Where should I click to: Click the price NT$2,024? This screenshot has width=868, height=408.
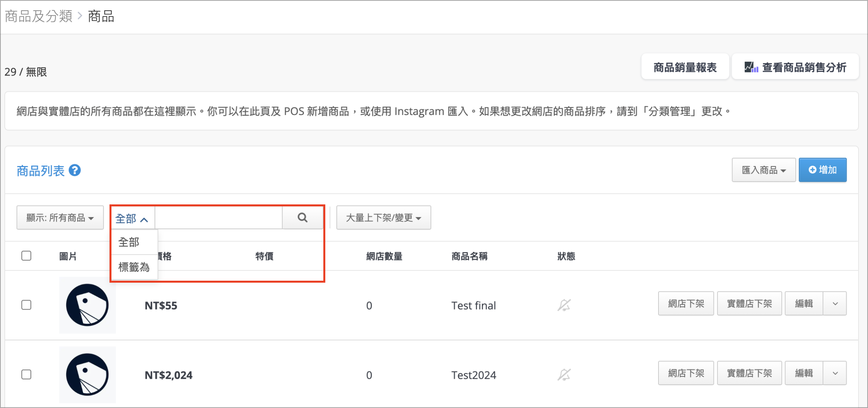coord(168,375)
